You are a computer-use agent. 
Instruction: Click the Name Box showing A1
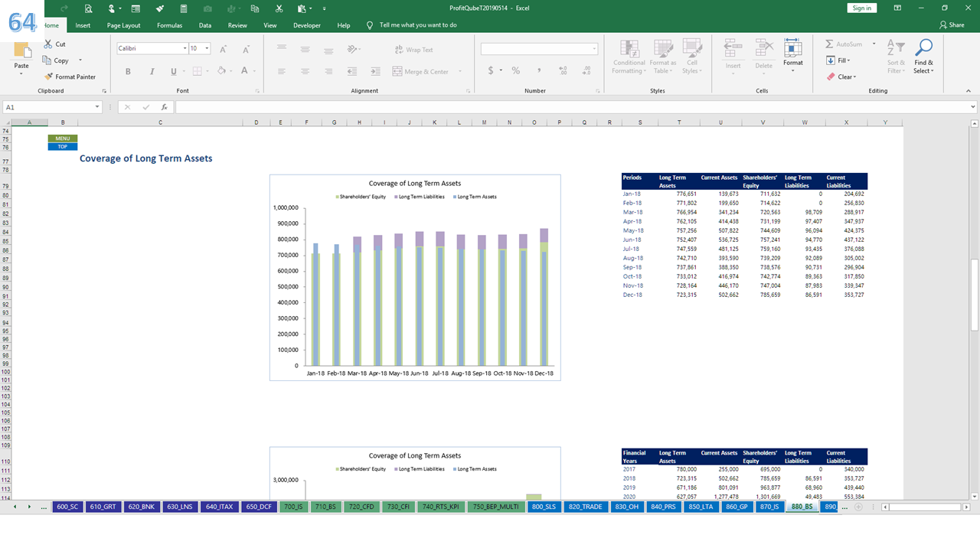[x=51, y=107]
